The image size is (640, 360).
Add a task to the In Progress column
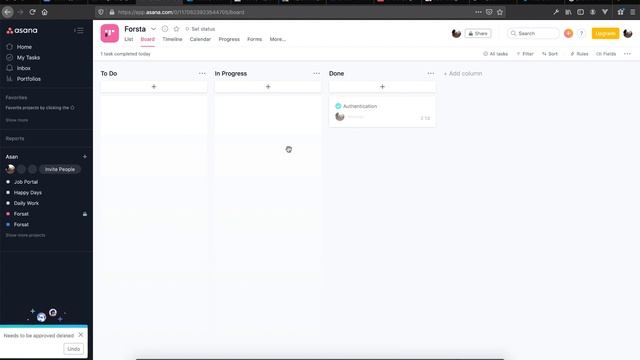(268, 87)
